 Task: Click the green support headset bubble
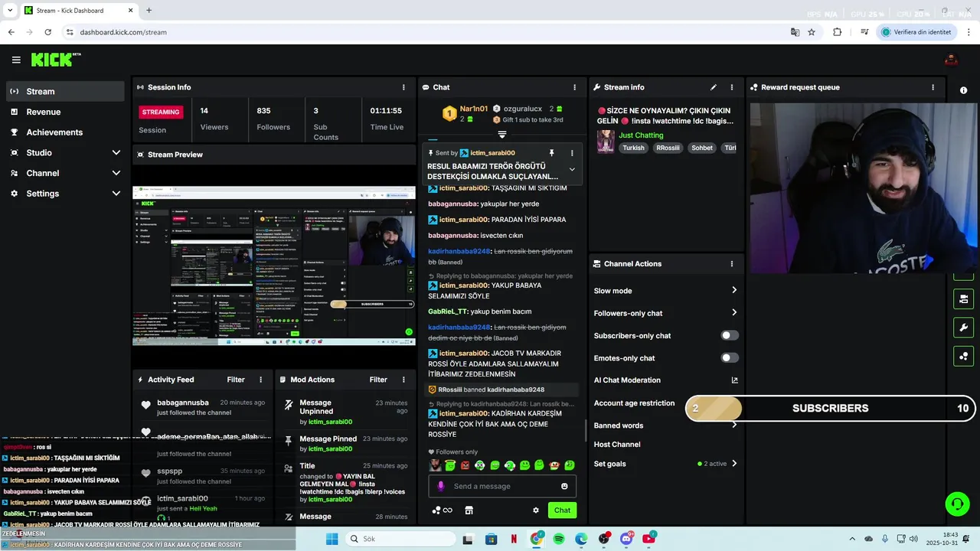[x=957, y=504]
